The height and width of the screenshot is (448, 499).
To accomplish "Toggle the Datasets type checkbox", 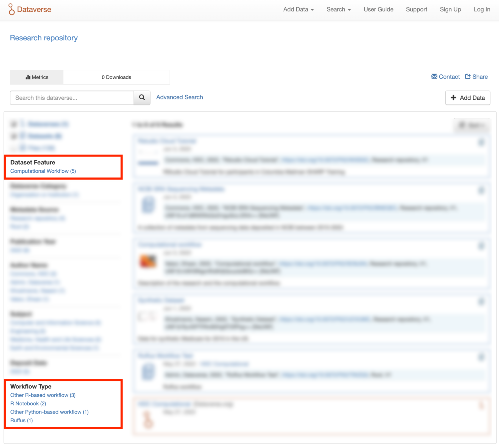I will pyautogui.click(x=14, y=136).
